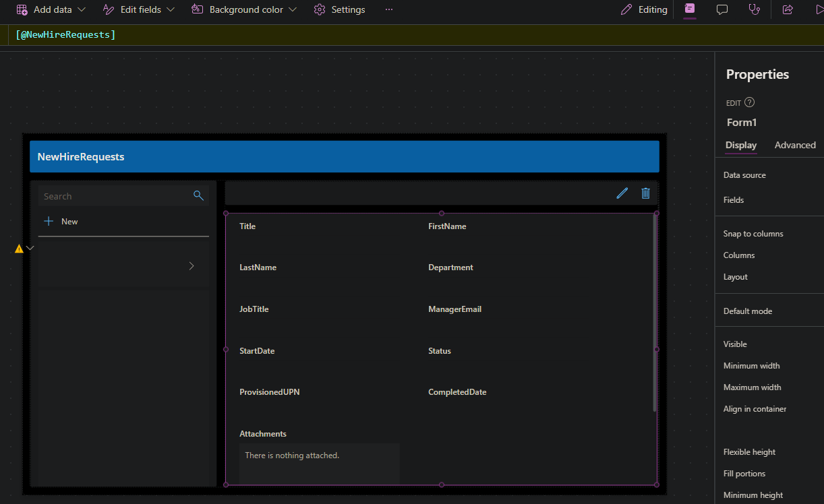Click the Columns property
Screen dimensions: 824x504
coord(739,255)
